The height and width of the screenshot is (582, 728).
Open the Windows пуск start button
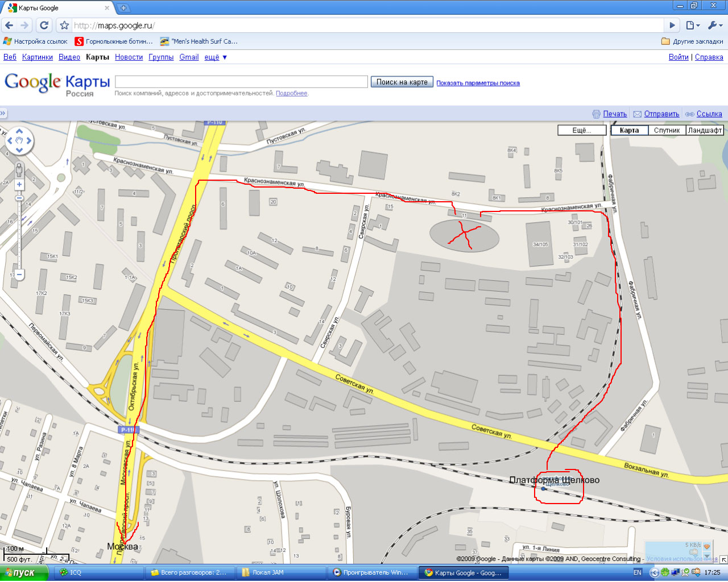(24, 573)
